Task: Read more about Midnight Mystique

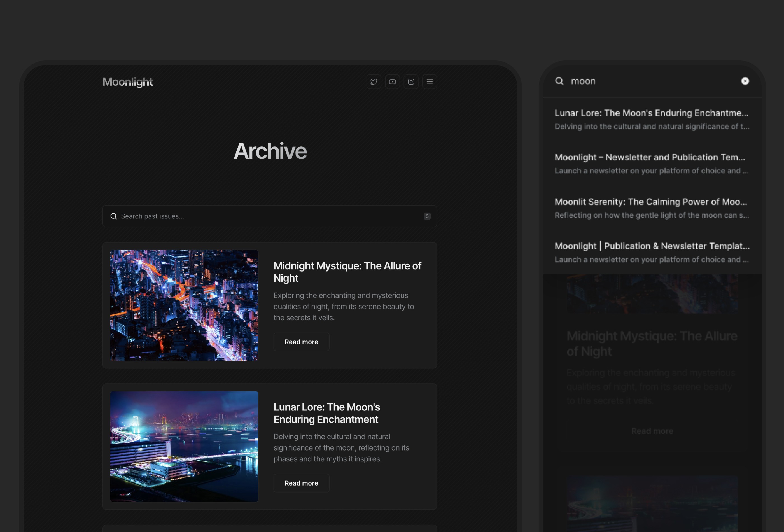Action: point(301,342)
